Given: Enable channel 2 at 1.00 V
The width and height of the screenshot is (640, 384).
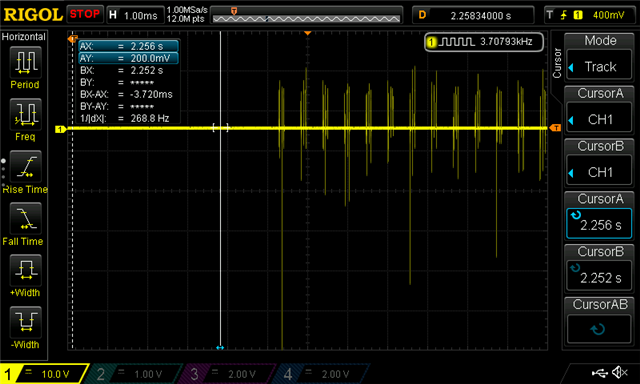Looking at the screenshot, I should 135,374.
